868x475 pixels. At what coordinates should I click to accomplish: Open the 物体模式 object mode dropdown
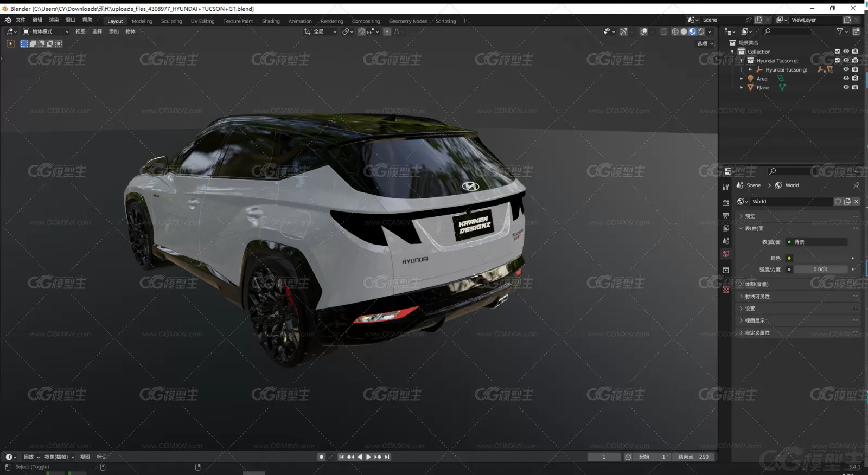[x=46, y=31]
